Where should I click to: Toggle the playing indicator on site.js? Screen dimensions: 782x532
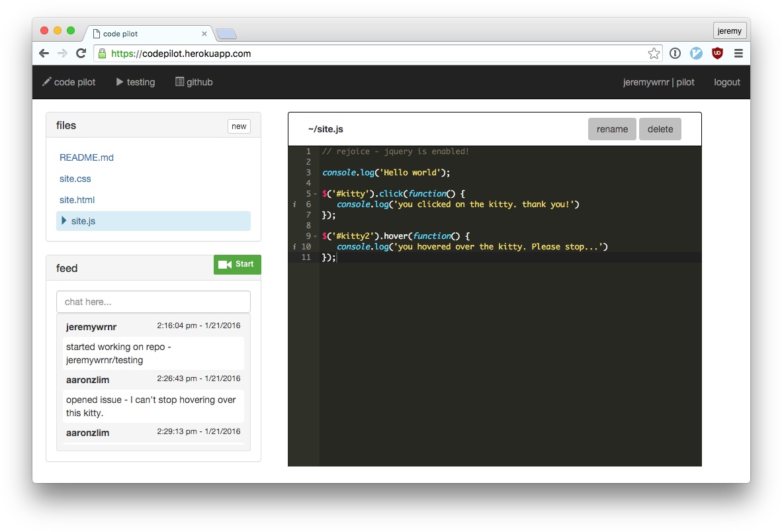pos(65,221)
